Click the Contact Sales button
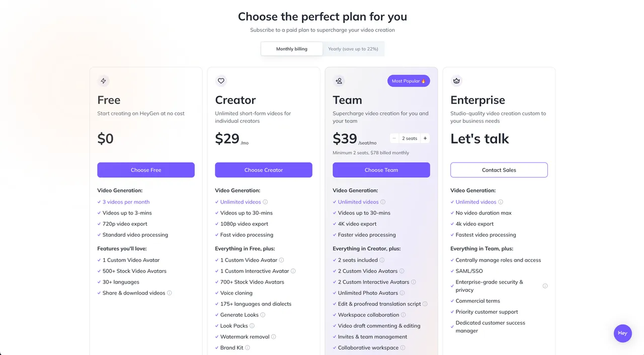This screenshot has height=355, width=644. pyautogui.click(x=499, y=170)
